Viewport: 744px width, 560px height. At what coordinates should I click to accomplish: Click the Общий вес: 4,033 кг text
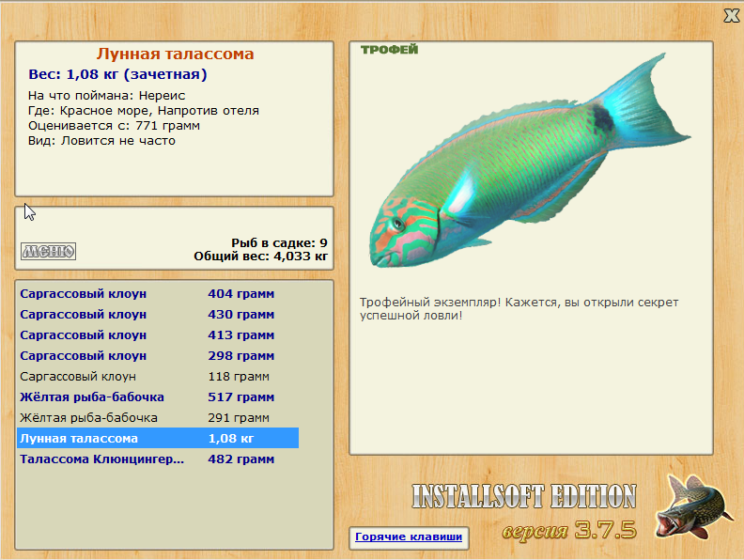coord(260,257)
